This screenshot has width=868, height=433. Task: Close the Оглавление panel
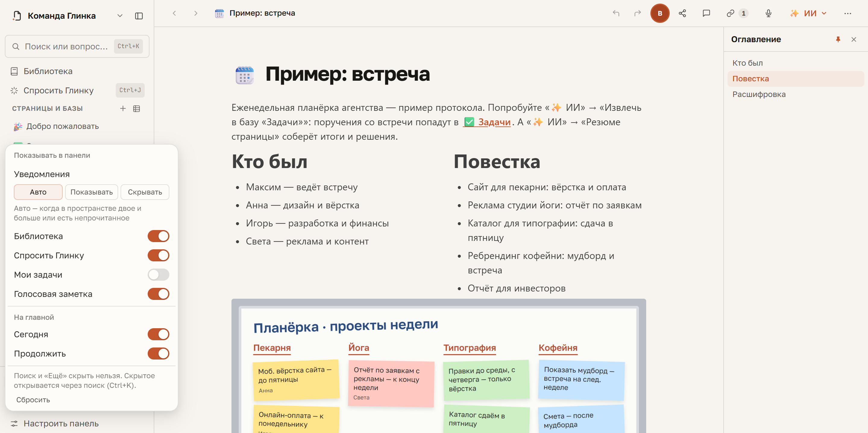[854, 39]
